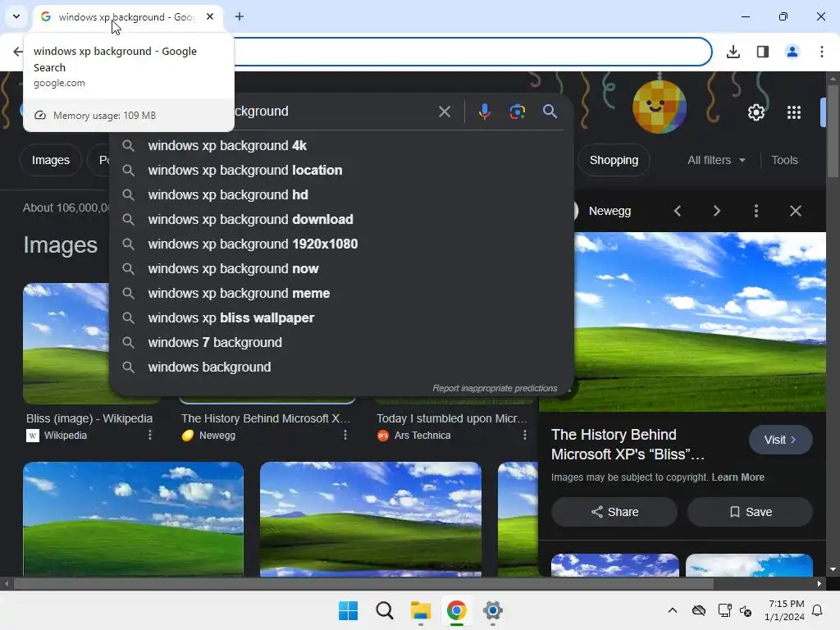This screenshot has height=630, width=840.
Task: Go to next image in preview panel
Action: pyautogui.click(x=717, y=211)
